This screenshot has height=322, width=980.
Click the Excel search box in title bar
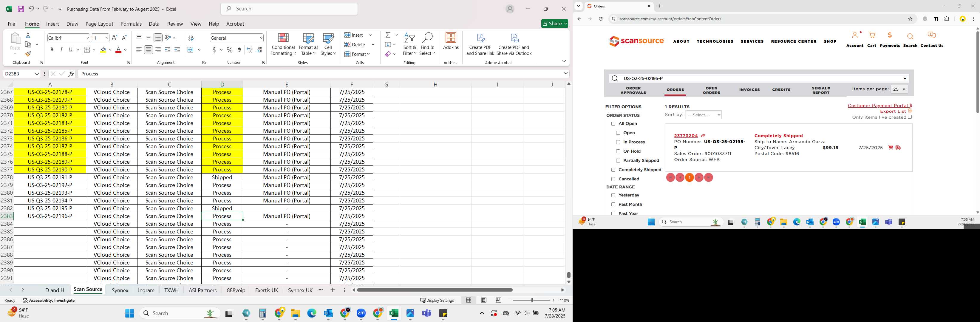tap(289, 9)
